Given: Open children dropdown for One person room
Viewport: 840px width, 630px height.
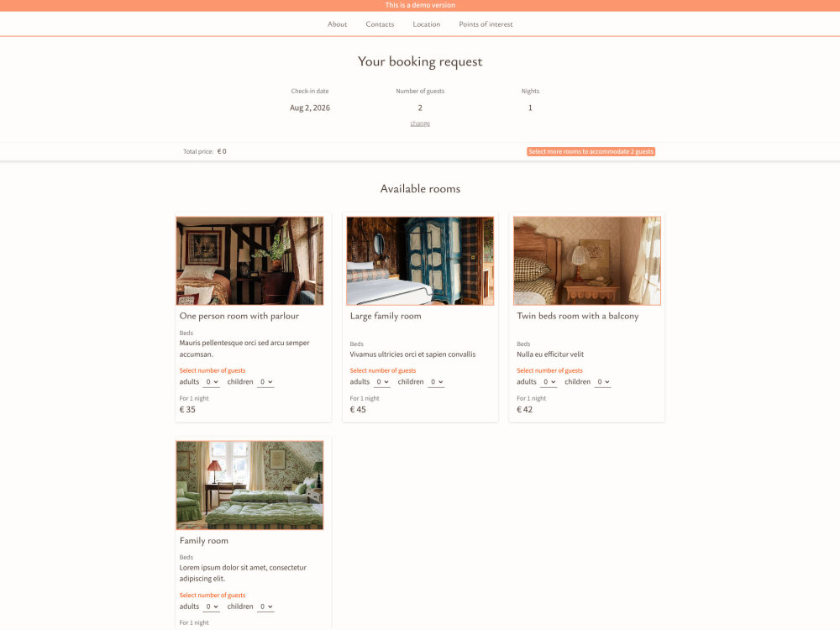Looking at the screenshot, I should click(265, 382).
